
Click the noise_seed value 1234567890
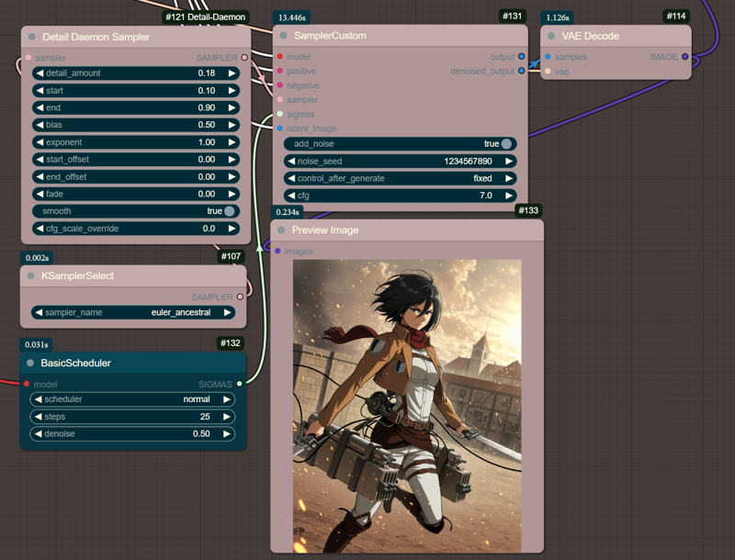[468, 161]
